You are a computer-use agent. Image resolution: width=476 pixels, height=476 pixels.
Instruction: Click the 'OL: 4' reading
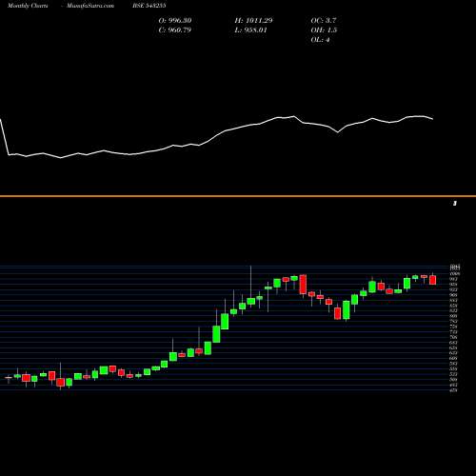click(x=320, y=40)
